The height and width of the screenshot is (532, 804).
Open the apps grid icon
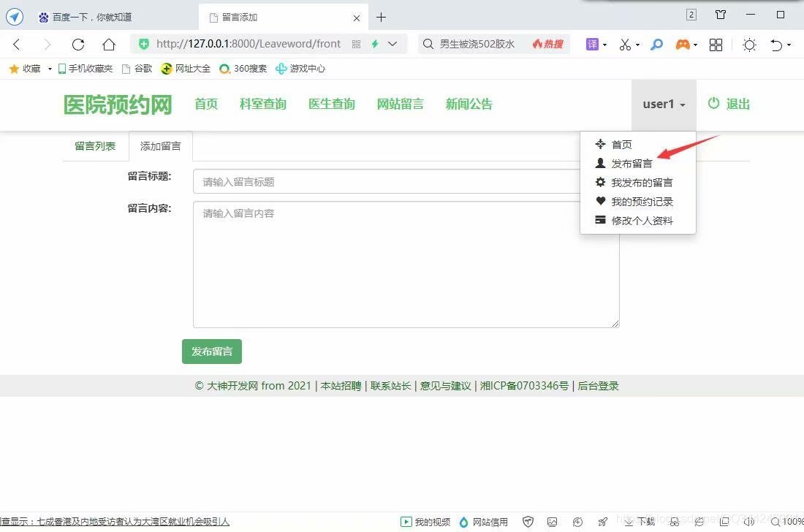point(716,45)
